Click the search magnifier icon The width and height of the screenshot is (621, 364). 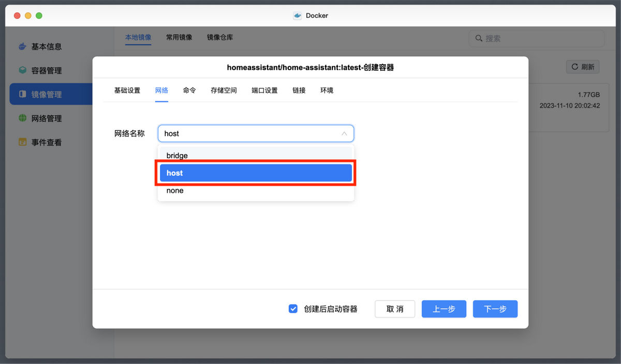tap(479, 38)
